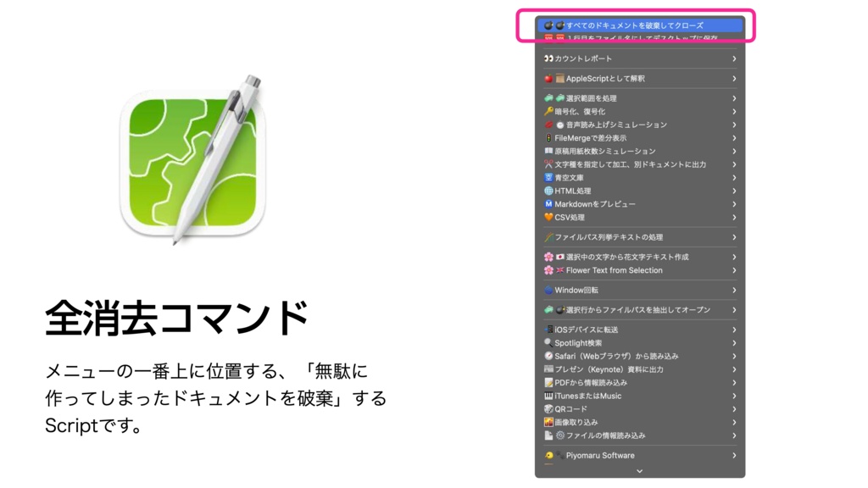Expand the カウントレポート submenu chevron

point(733,57)
